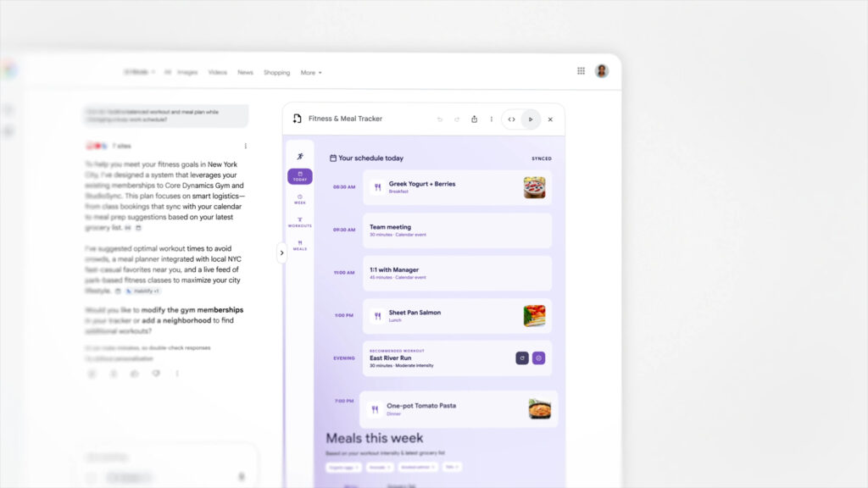
Task: Open the Greek Yogurt + Berries photo
Action: coord(534,187)
